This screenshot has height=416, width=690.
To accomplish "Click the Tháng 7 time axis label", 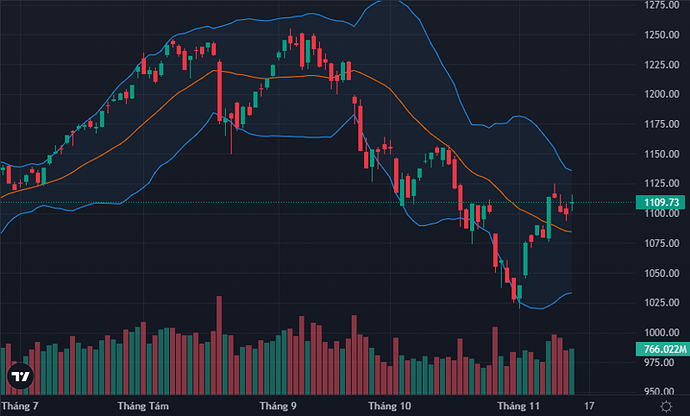I will (x=22, y=406).
